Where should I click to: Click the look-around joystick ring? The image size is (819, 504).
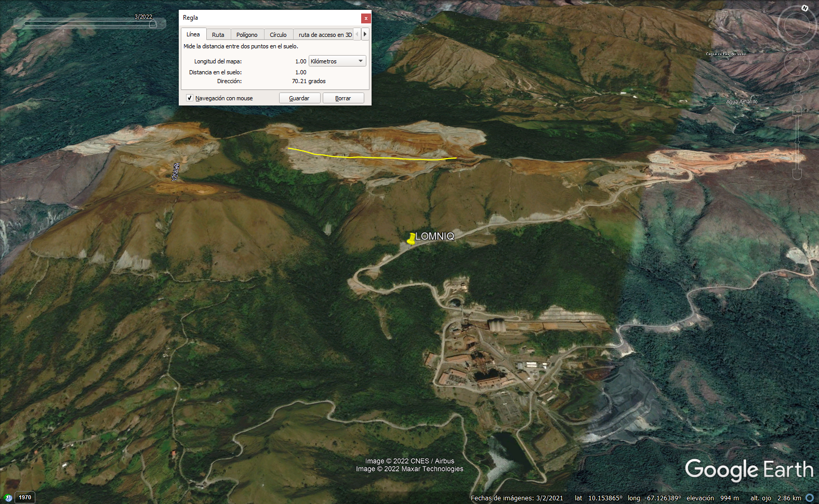pos(796,25)
